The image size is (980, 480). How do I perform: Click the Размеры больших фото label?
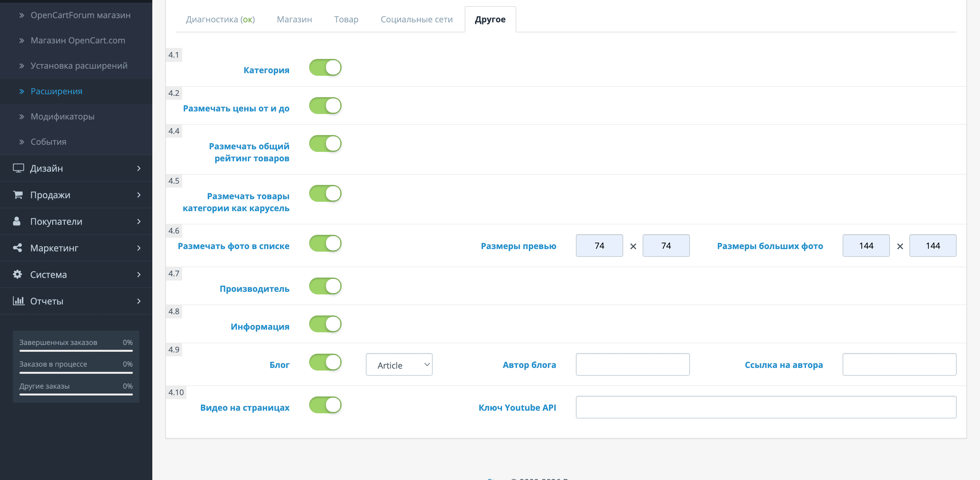click(770, 246)
